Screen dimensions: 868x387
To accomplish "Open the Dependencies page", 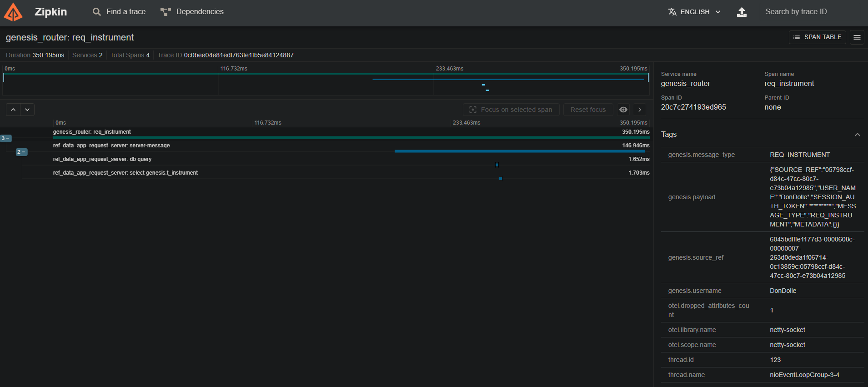I will coord(192,12).
